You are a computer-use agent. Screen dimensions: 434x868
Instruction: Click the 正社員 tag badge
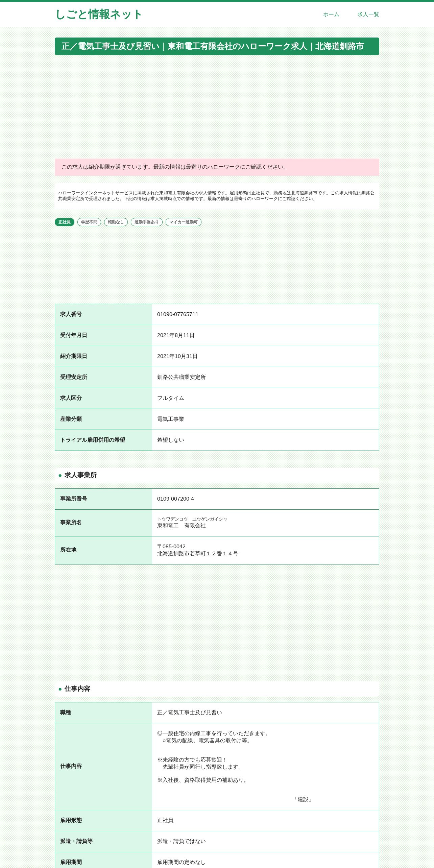(x=65, y=222)
